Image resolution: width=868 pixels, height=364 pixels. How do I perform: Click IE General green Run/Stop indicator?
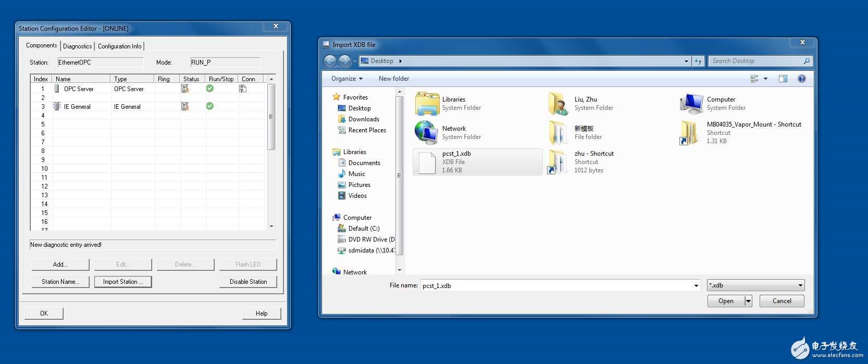(x=210, y=106)
